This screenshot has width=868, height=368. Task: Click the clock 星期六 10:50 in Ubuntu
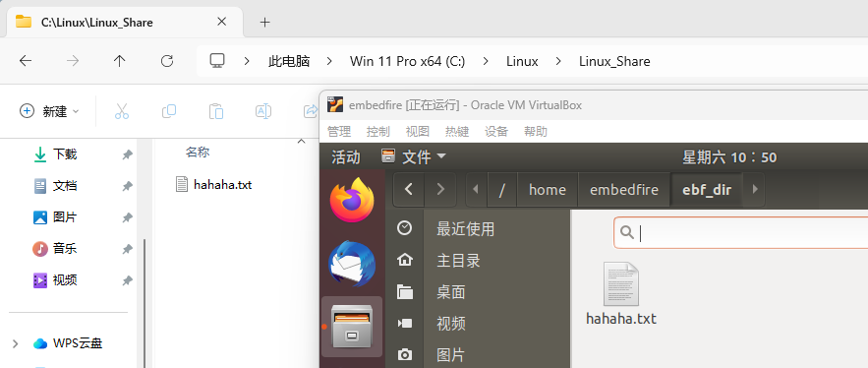[729, 157]
